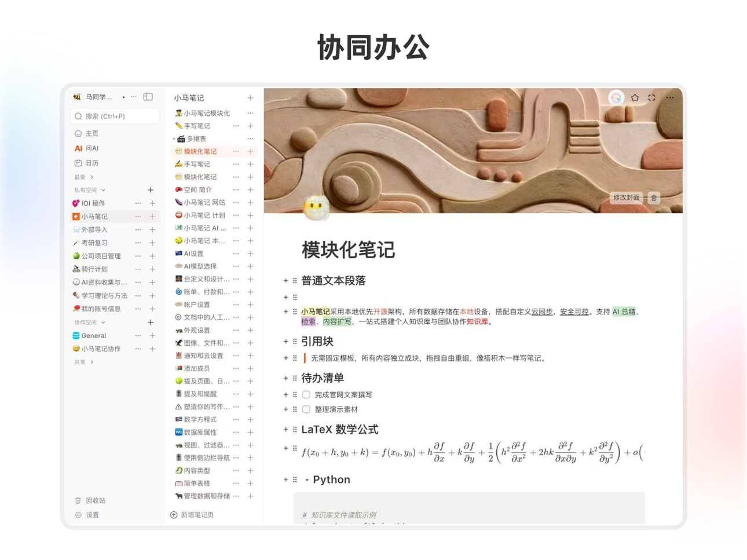
Task: Open 通知和云设置 page in list
Action: [203, 356]
